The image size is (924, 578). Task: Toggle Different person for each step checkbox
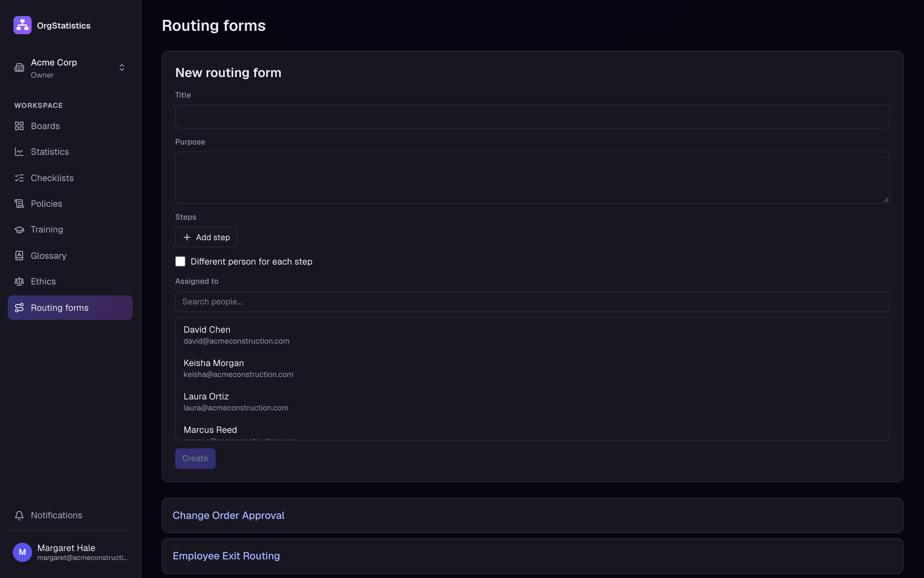180,261
